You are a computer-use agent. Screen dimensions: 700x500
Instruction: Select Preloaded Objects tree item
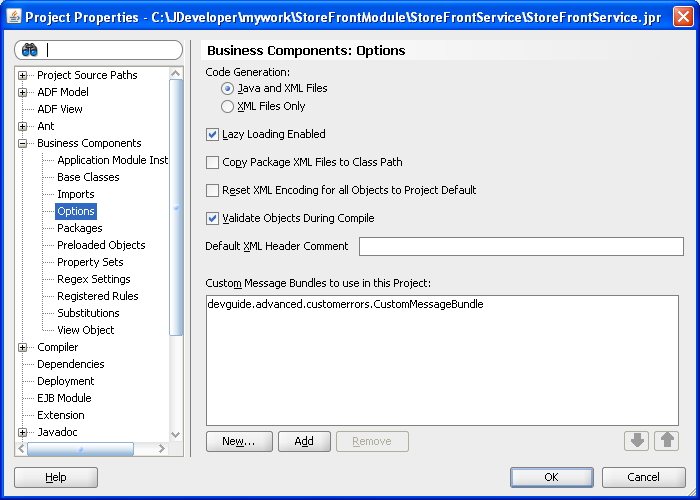(101, 245)
